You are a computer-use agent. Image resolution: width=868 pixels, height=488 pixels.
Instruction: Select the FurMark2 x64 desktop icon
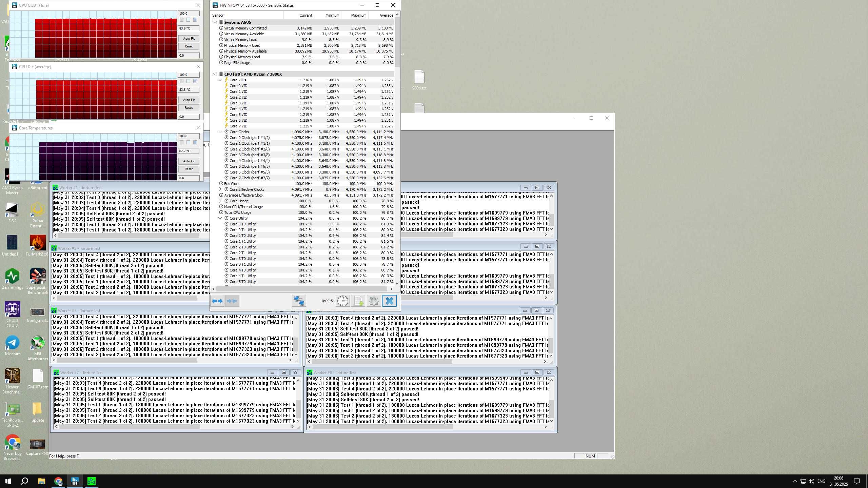coord(38,245)
